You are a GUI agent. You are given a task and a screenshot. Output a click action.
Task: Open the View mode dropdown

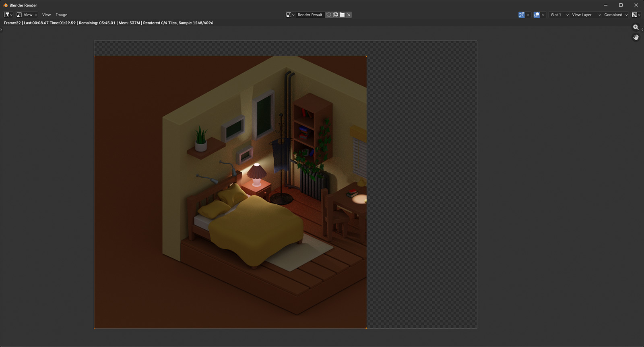tap(27, 15)
